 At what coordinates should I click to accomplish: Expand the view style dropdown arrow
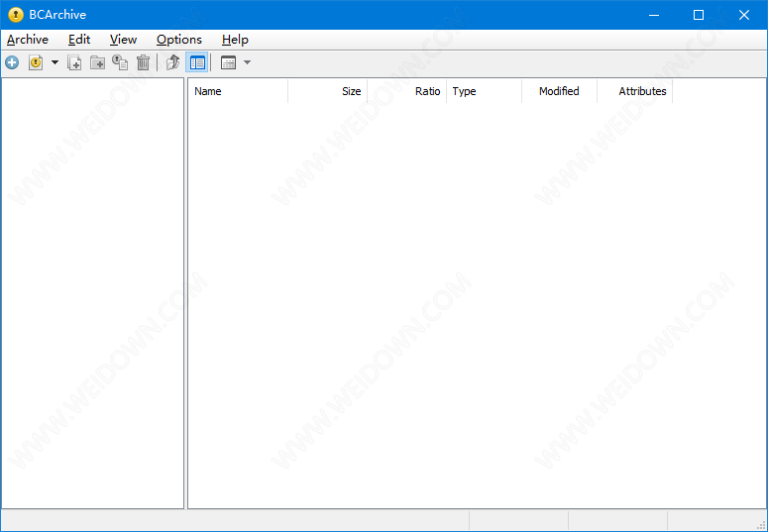[x=248, y=62]
